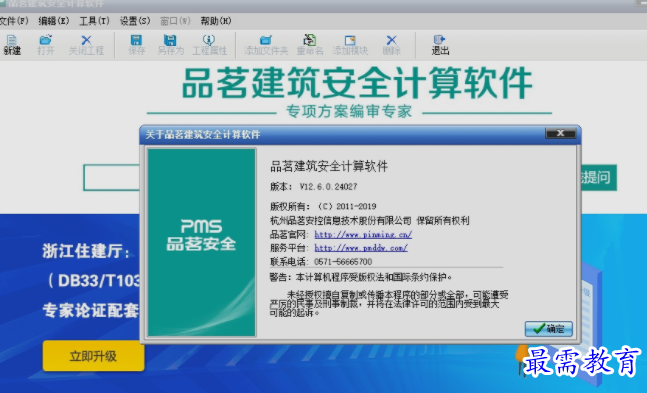Open the 品茗官网 pinming.cn link

coord(363,234)
